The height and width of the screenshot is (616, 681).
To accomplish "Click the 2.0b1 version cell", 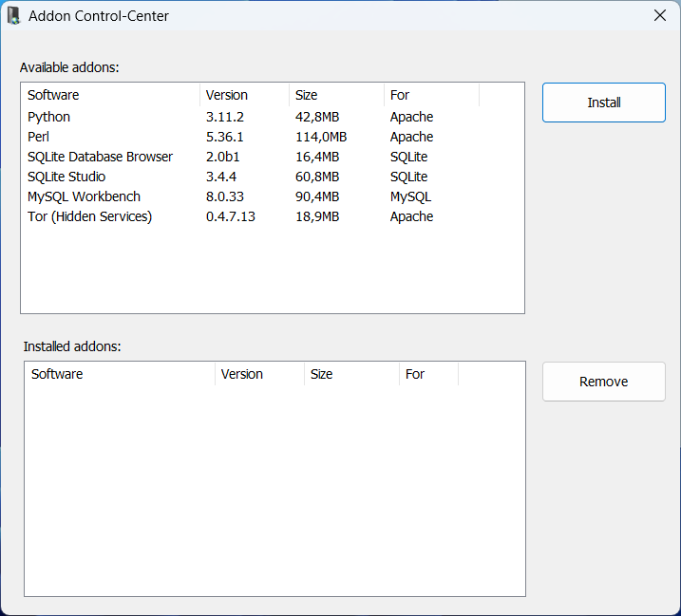I will [223, 157].
